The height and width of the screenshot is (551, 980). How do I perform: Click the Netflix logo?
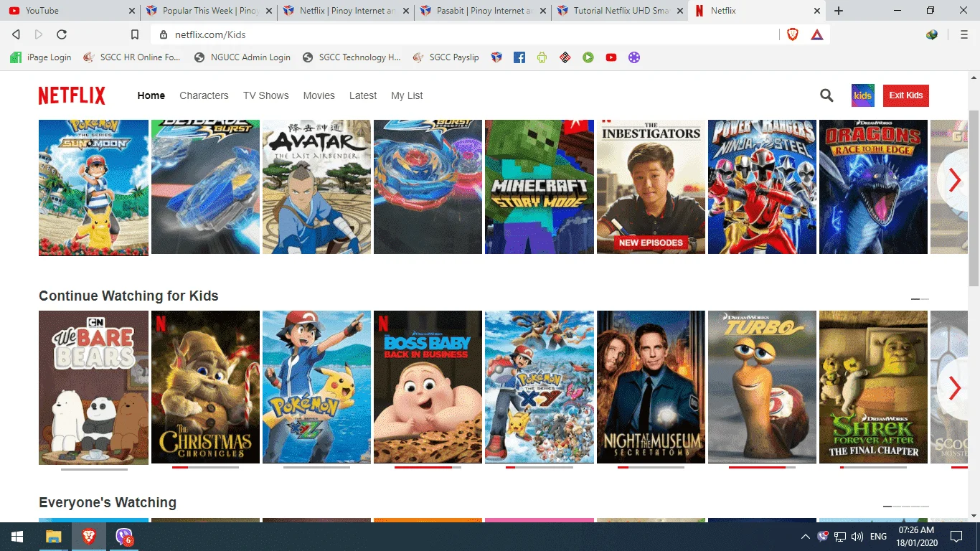click(x=72, y=95)
